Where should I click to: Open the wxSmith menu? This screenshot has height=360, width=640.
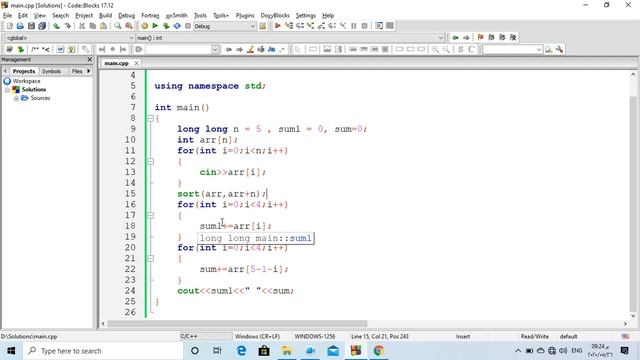(x=176, y=16)
